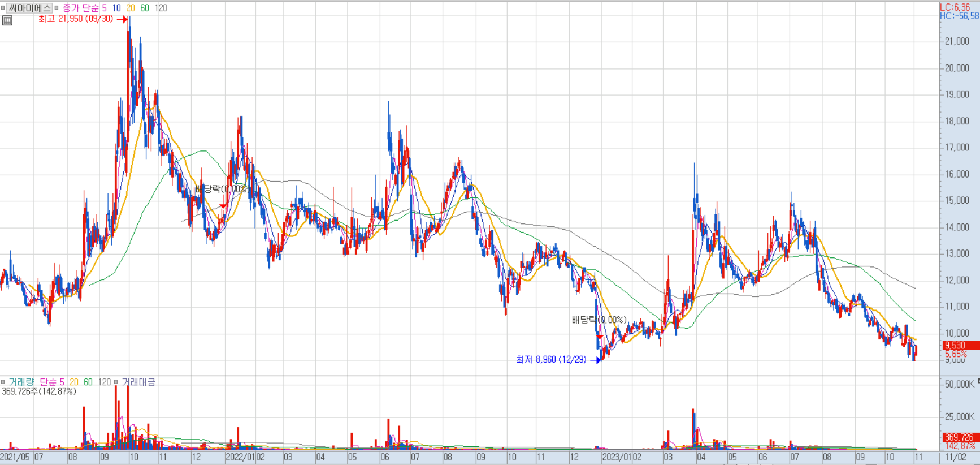Select the volume 단순 5 average label
Screen dimensions: 980x465
52,382
